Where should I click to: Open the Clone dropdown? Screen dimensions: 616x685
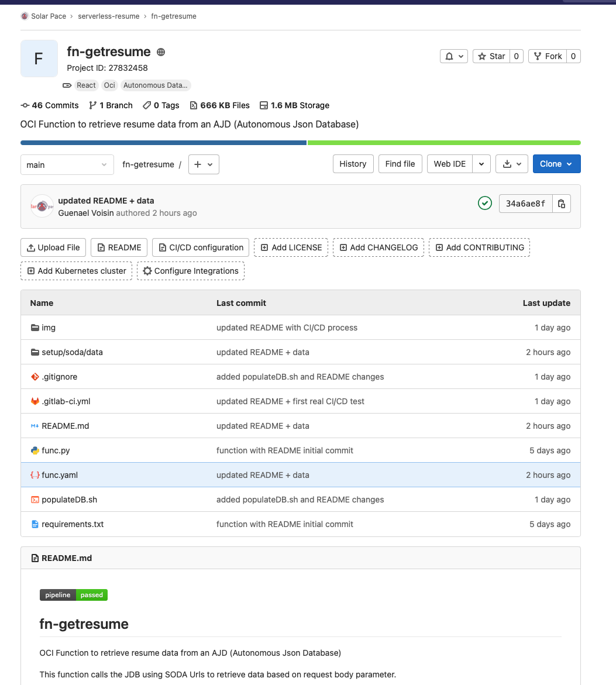pos(556,164)
